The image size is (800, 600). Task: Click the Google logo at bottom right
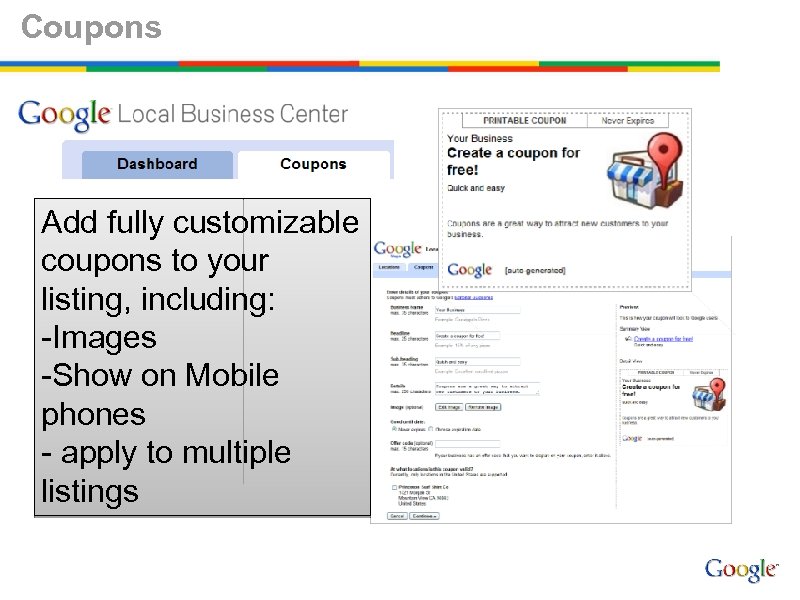(x=742, y=568)
